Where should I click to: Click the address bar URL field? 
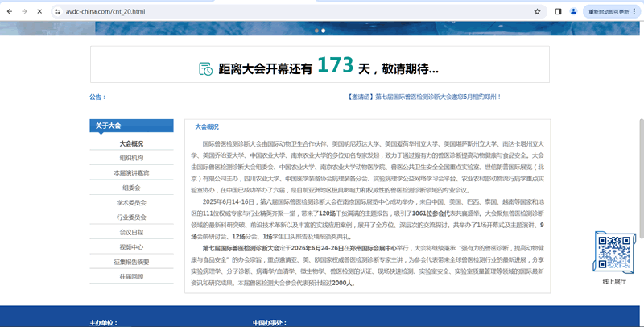(242, 12)
